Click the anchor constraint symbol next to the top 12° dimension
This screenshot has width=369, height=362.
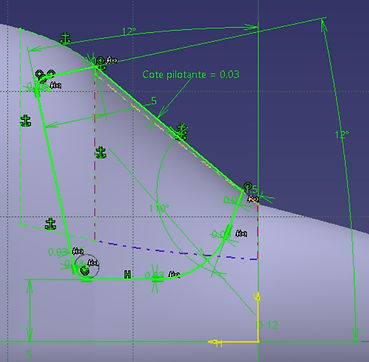pyautogui.click(x=66, y=39)
